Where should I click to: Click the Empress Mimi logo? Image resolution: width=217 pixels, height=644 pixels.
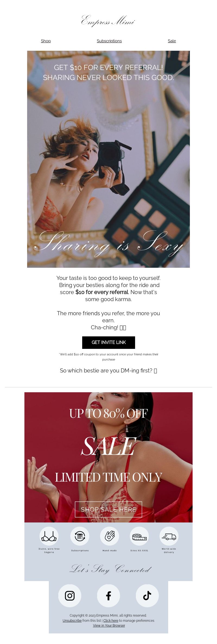(108, 21)
